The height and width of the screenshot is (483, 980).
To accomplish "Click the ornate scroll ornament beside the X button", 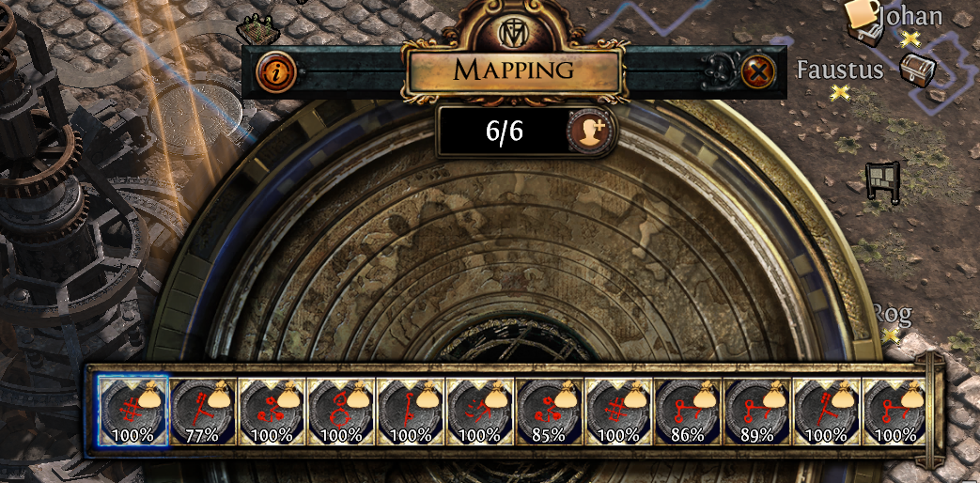I will (720, 71).
